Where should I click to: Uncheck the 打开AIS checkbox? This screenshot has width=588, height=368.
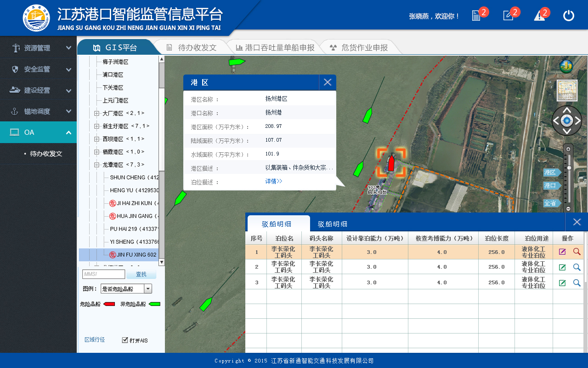(125, 340)
